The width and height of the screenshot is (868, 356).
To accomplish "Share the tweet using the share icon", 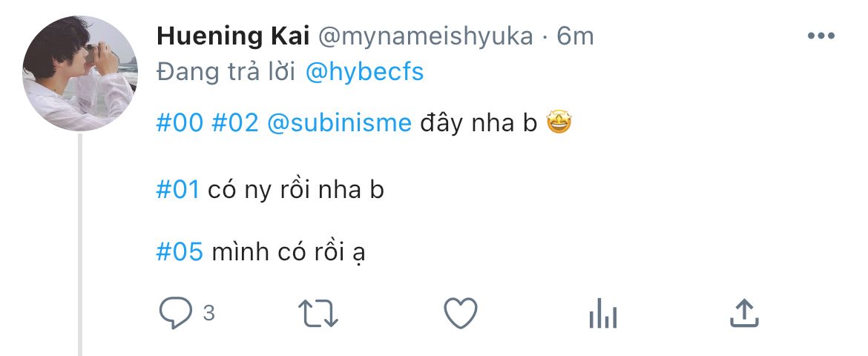I will [743, 314].
